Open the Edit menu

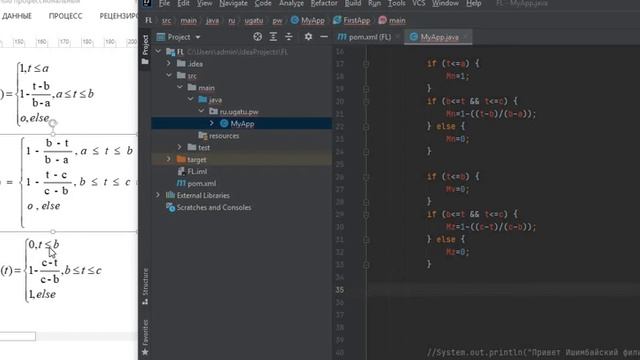[183, 3]
